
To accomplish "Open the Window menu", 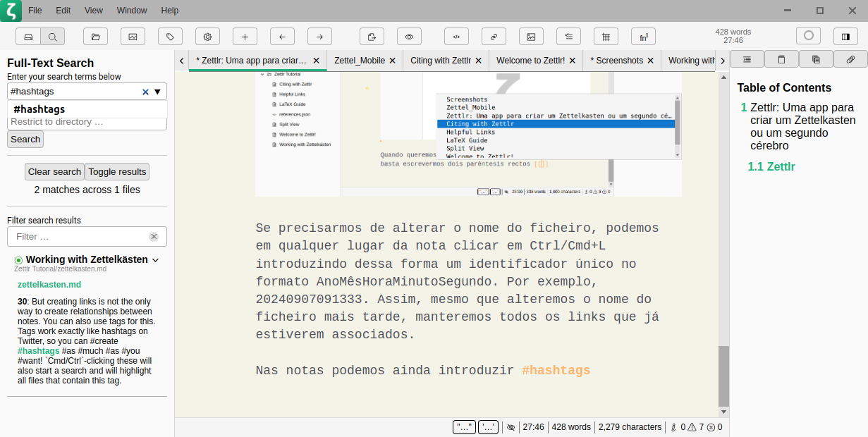I will (x=132, y=11).
